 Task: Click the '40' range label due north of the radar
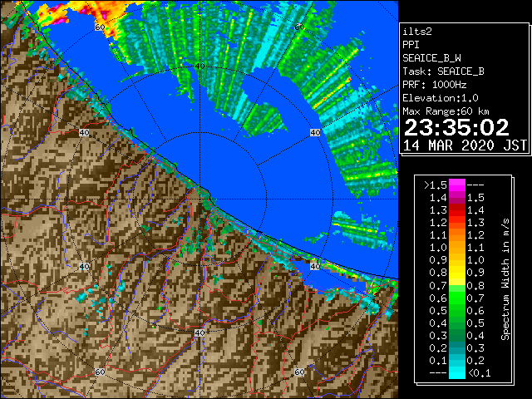pyautogui.click(x=199, y=66)
